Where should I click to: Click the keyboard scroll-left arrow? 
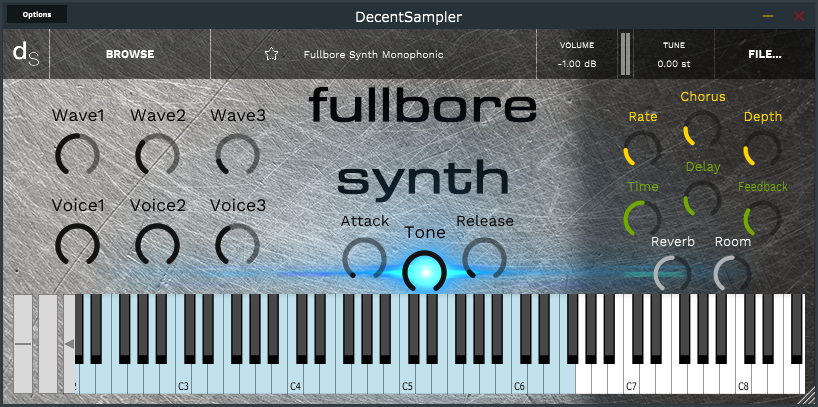pos(69,344)
